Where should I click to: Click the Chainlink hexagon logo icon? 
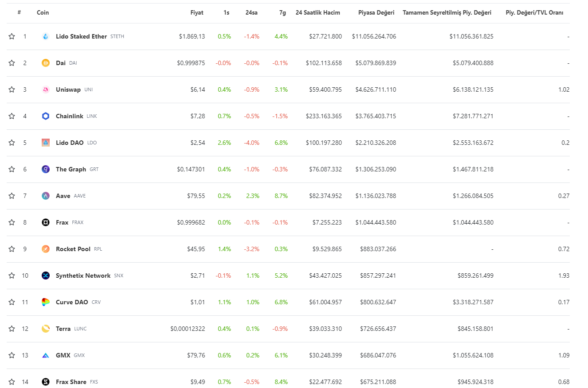click(46, 116)
